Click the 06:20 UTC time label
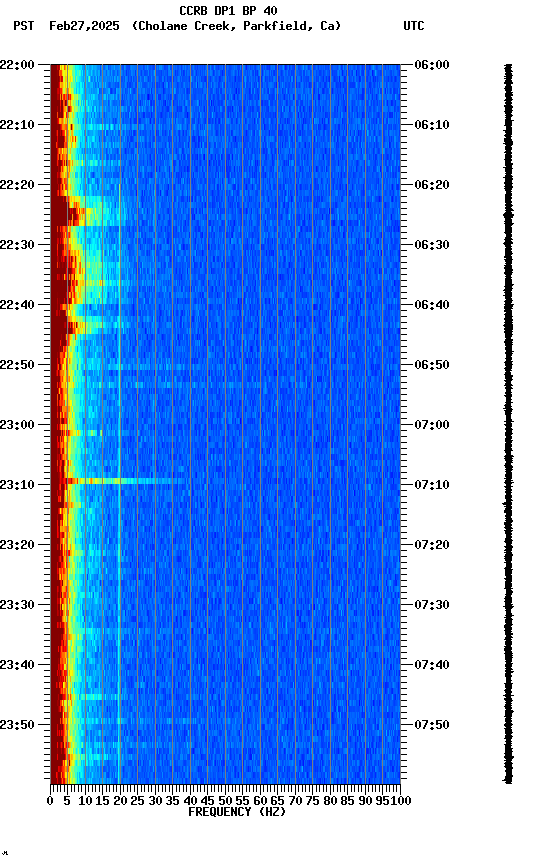This screenshot has width=552, height=864. [x=432, y=185]
